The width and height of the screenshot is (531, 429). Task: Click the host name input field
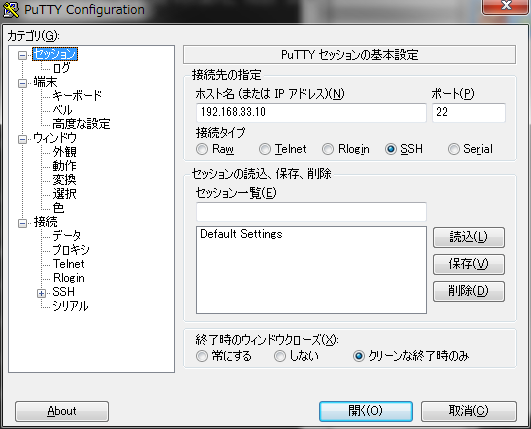tap(311, 112)
